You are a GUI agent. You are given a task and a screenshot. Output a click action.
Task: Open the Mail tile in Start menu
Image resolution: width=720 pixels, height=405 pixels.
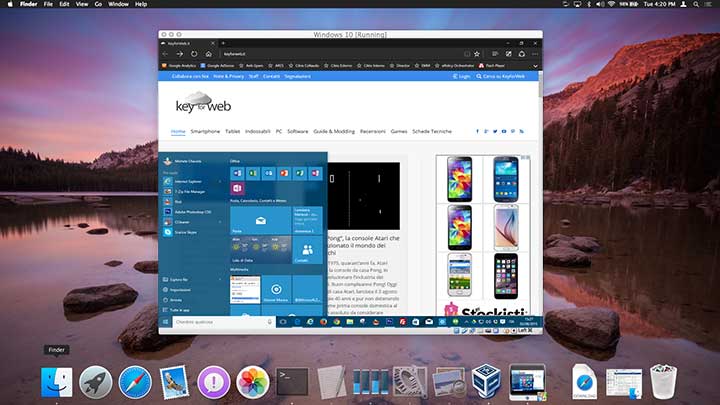tap(260, 220)
